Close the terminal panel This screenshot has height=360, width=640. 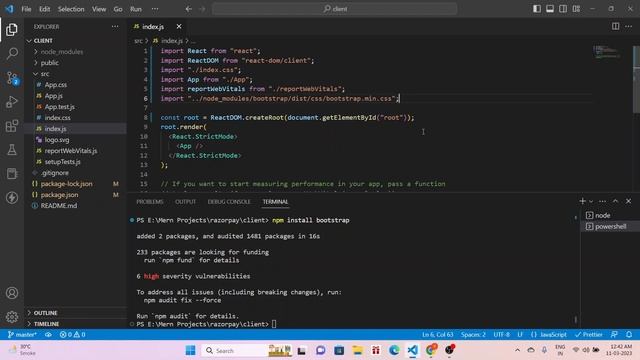click(x=629, y=201)
